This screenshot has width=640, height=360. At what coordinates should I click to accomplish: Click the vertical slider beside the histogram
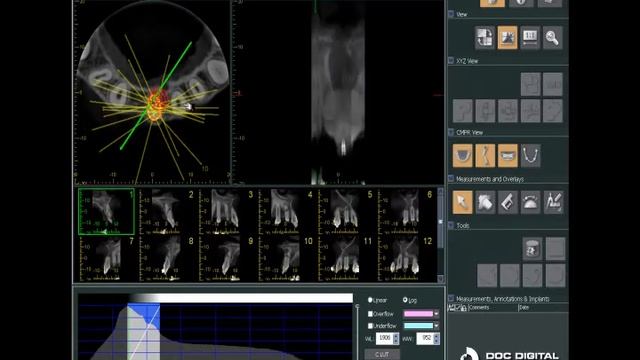(x=358, y=331)
